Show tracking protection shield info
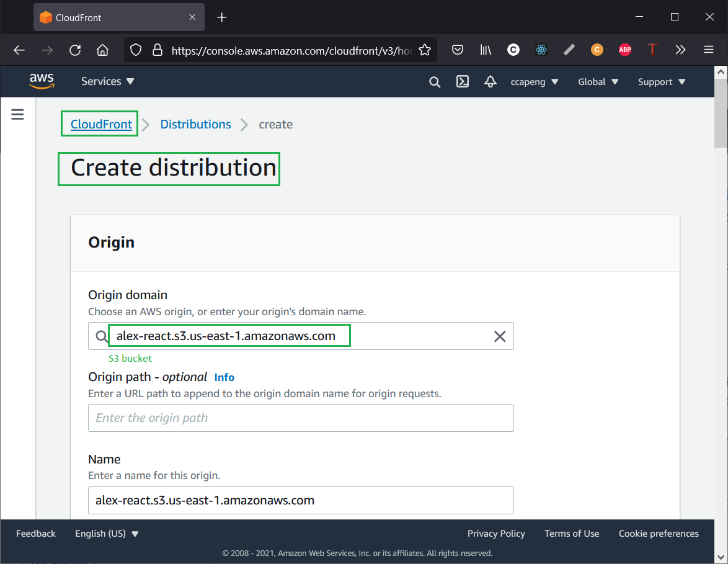 pyautogui.click(x=136, y=50)
